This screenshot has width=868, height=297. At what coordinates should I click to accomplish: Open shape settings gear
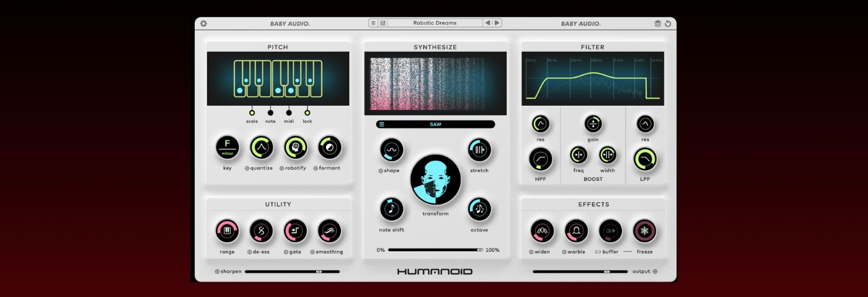pos(381,171)
